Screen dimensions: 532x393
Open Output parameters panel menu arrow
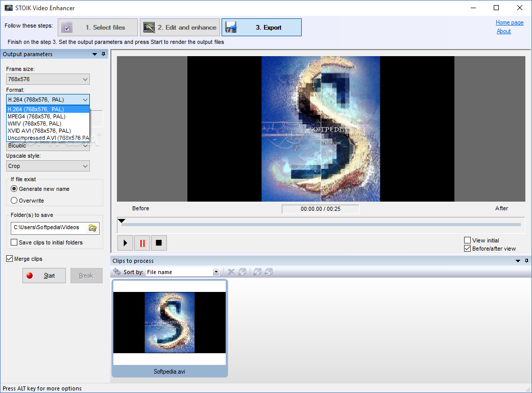pyautogui.click(x=94, y=54)
